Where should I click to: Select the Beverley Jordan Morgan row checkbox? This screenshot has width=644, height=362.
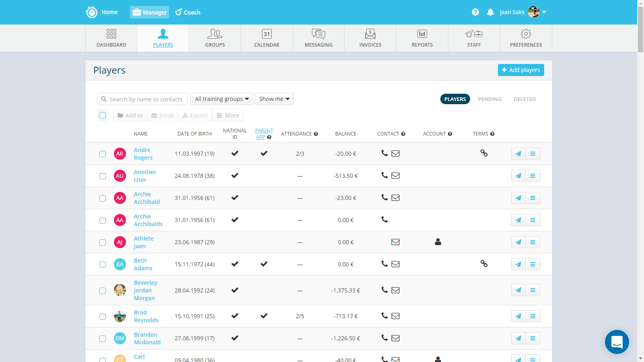pyautogui.click(x=103, y=290)
